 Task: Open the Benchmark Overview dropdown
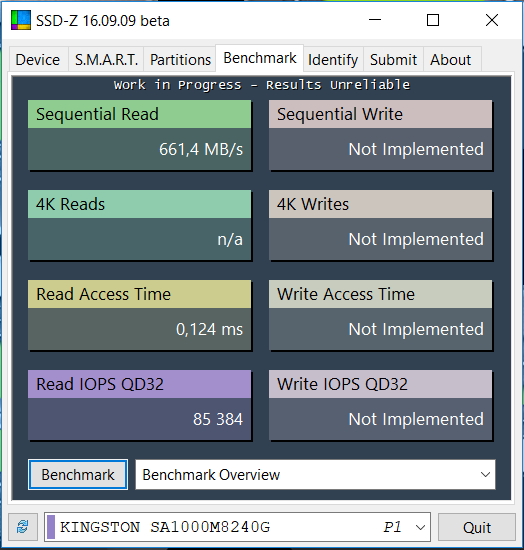[x=315, y=474]
